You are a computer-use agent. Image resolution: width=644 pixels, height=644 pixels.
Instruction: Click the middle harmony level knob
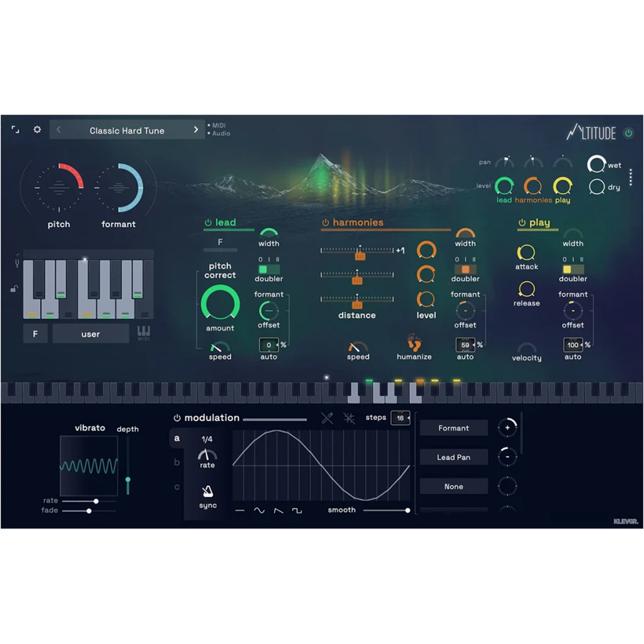[426, 274]
